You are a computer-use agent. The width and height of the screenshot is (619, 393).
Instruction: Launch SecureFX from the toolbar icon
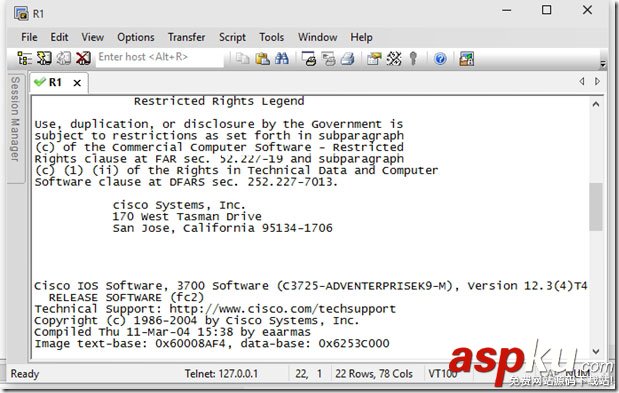[466, 59]
